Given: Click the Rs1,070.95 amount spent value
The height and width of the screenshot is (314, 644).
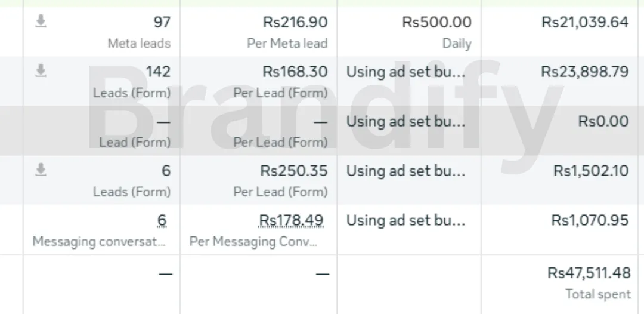Looking at the screenshot, I should (590, 220).
